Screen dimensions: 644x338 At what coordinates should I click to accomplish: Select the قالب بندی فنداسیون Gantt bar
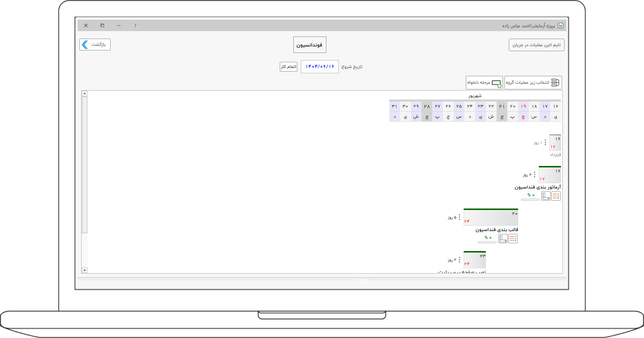click(x=491, y=217)
